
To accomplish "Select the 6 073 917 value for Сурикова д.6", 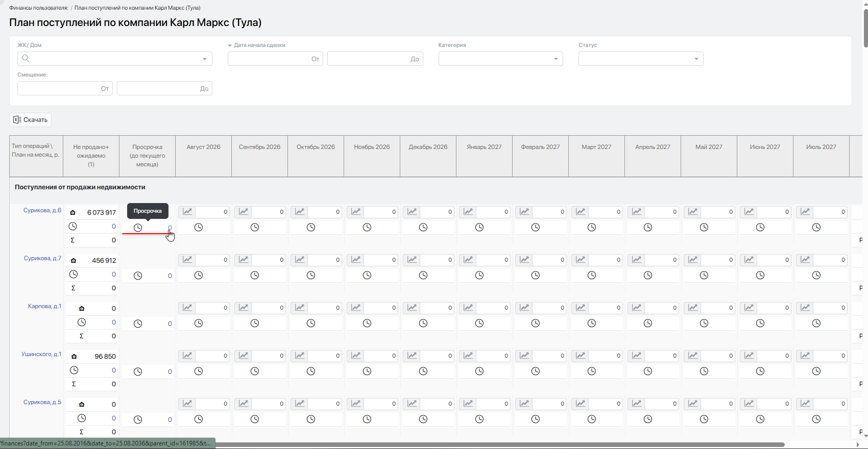I will pyautogui.click(x=101, y=212).
